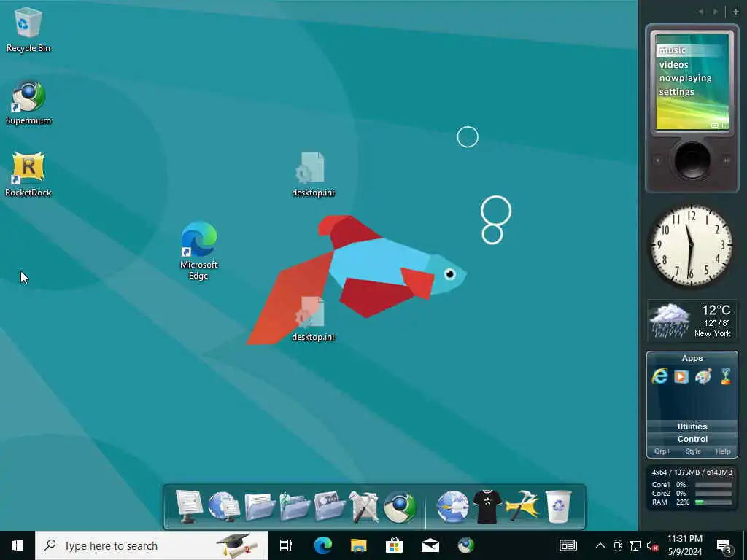The height and width of the screenshot is (560, 747).
Task: Click the sidebar next page arrow
Action: click(715, 12)
